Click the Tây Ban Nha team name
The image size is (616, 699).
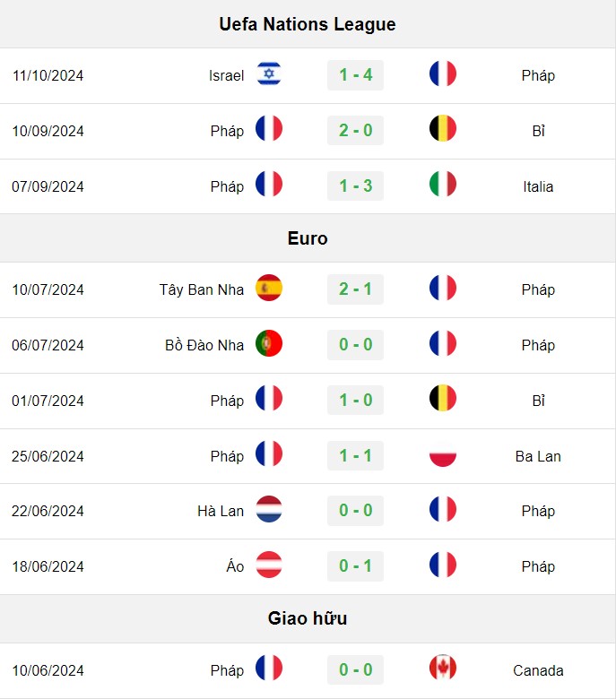click(x=202, y=289)
